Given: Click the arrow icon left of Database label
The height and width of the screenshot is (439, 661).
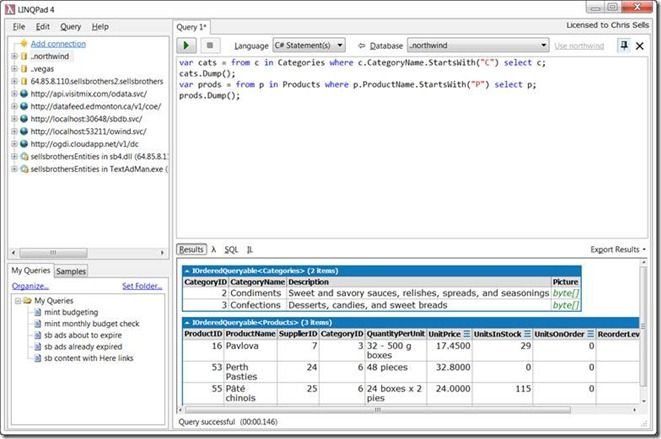Looking at the screenshot, I should pos(361,46).
